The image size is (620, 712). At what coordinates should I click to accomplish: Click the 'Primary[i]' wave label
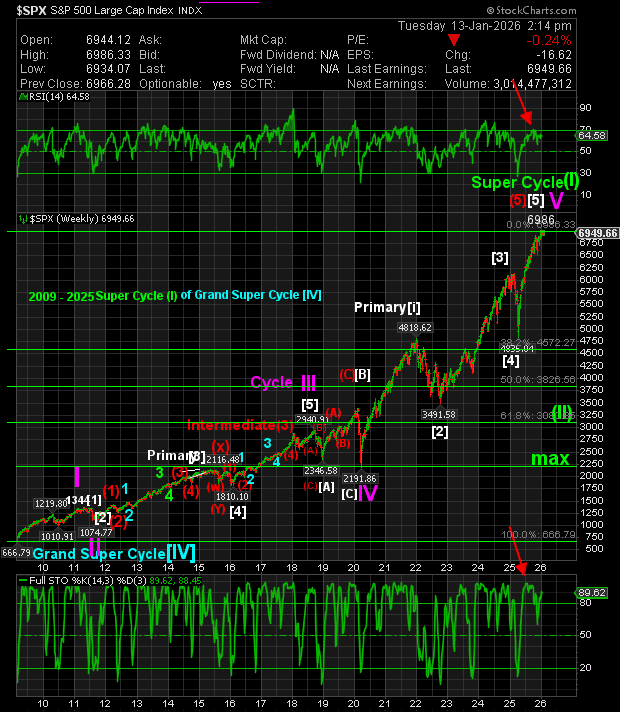point(387,307)
